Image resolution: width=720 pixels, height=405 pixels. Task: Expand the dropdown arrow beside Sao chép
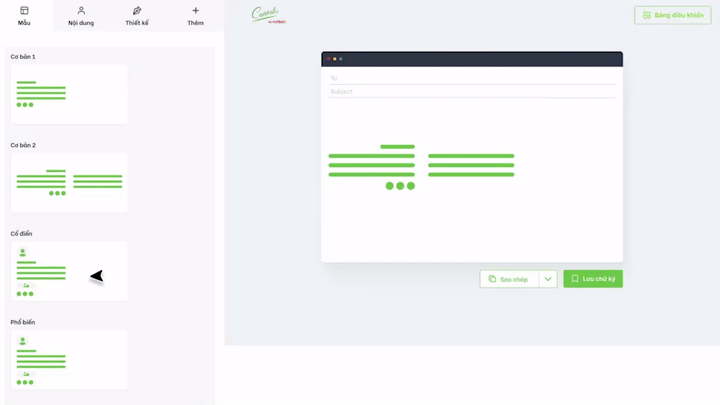pyautogui.click(x=548, y=279)
